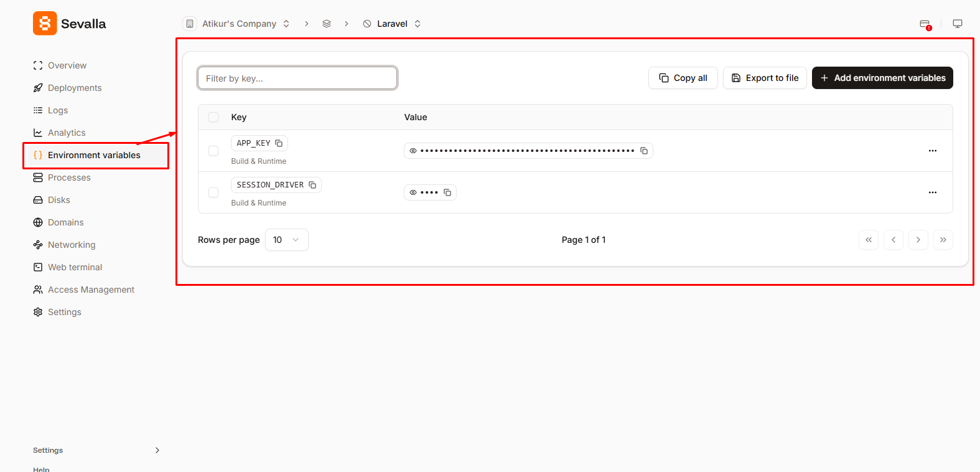Click Add environment variables button
Image resolution: width=980 pixels, height=472 pixels.
pos(882,78)
